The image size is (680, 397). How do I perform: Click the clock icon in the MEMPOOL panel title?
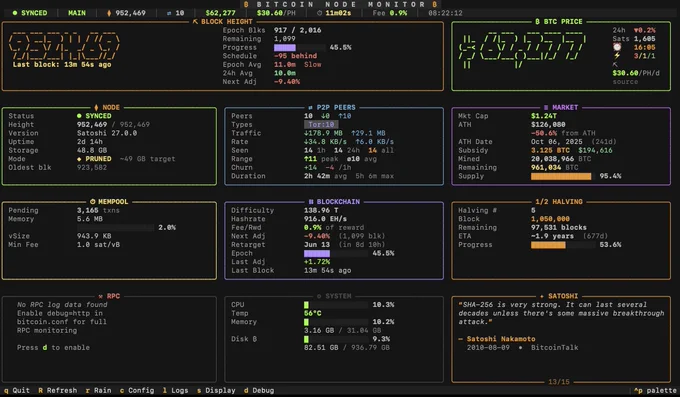point(92,202)
